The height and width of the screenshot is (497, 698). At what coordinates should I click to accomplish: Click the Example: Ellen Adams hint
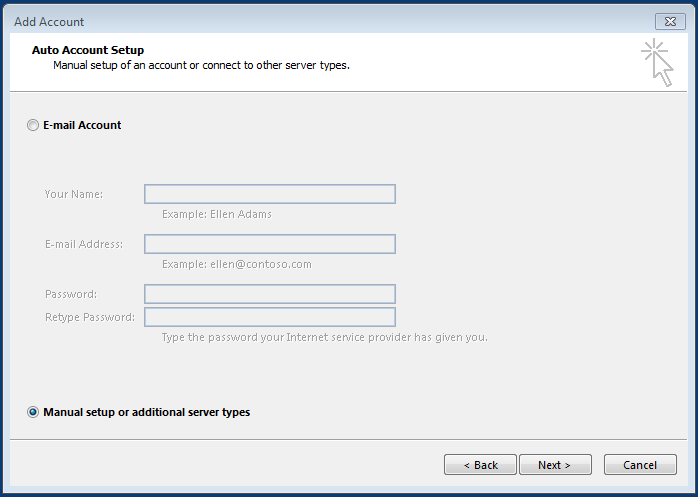point(216,214)
